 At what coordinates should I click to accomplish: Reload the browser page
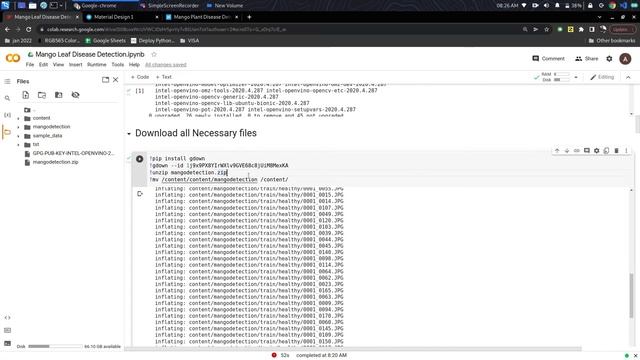29,29
